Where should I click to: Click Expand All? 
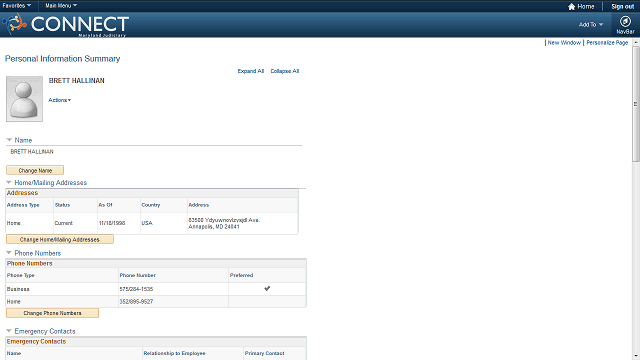tap(251, 71)
